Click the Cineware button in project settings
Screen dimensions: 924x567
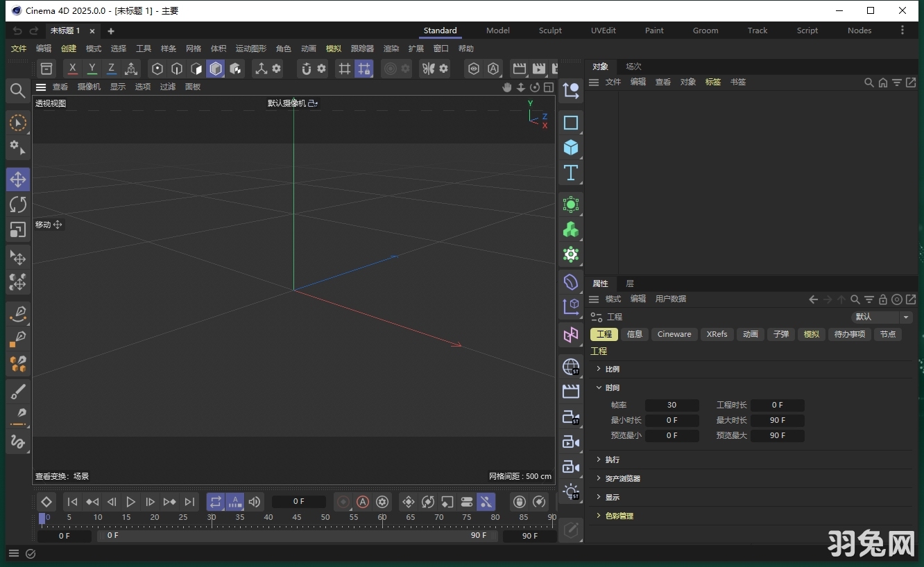[x=674, y=333]
